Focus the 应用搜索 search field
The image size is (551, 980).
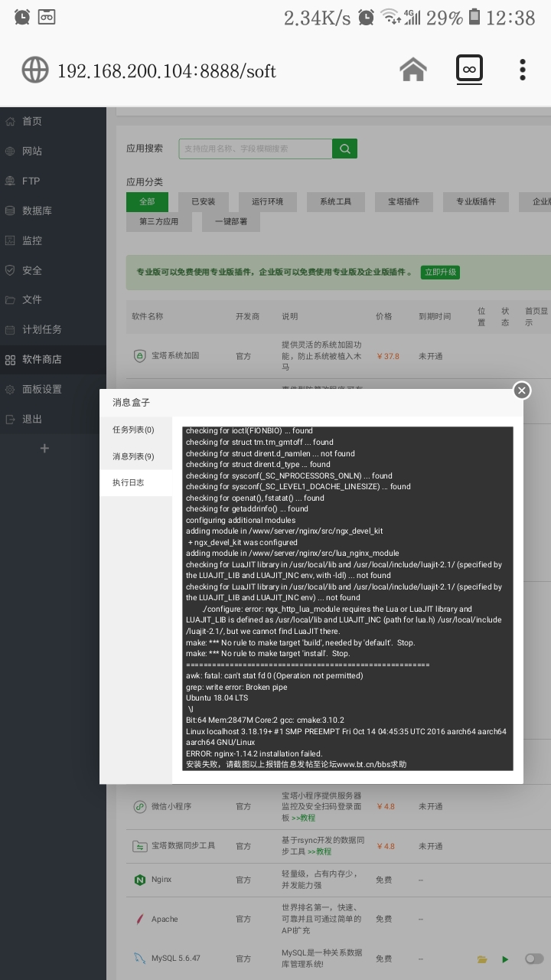pyautogui.click(x=256, y=149)
